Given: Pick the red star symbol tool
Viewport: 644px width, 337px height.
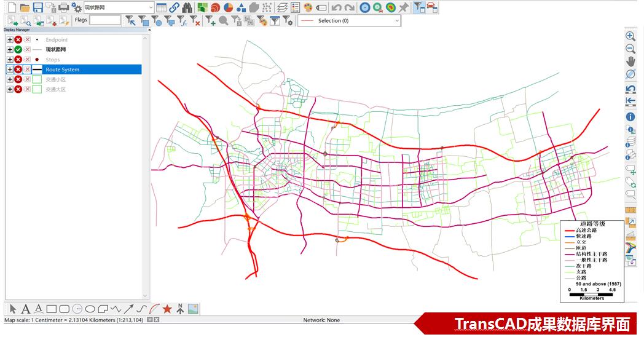Looking at the screenshot, I should click(167, 309).
